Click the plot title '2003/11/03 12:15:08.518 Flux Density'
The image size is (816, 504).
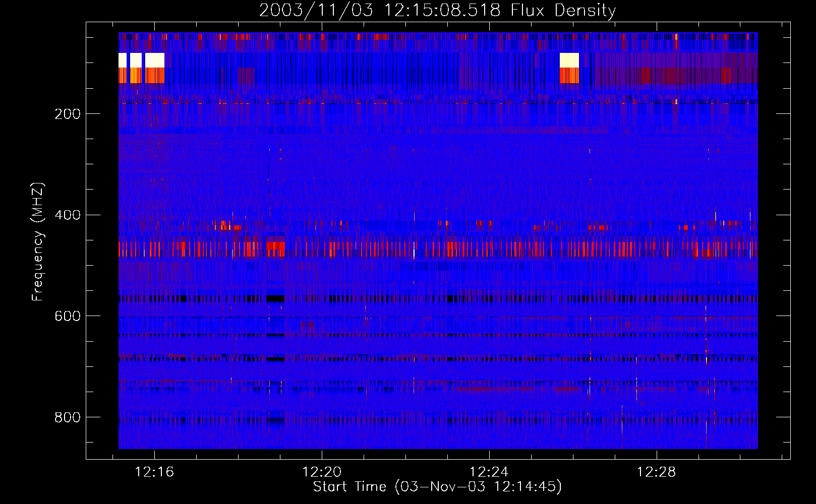pyautogui.click(x=437, y=11)
